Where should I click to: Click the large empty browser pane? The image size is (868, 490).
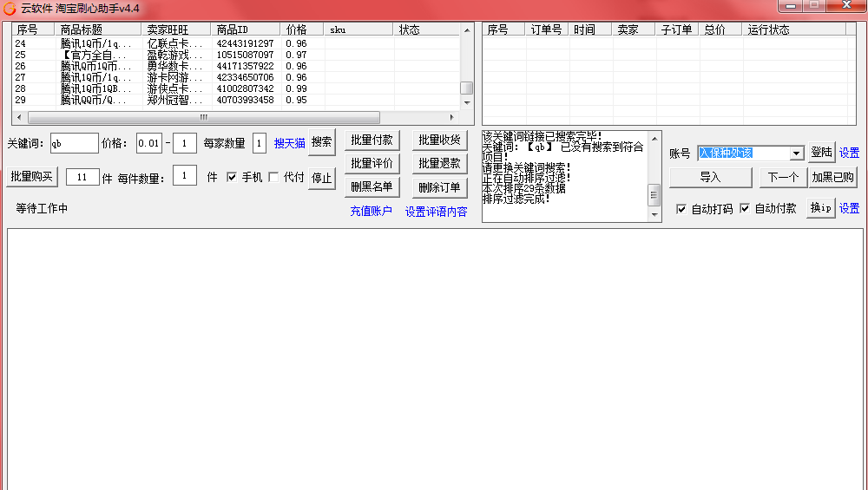pos(435,359)
